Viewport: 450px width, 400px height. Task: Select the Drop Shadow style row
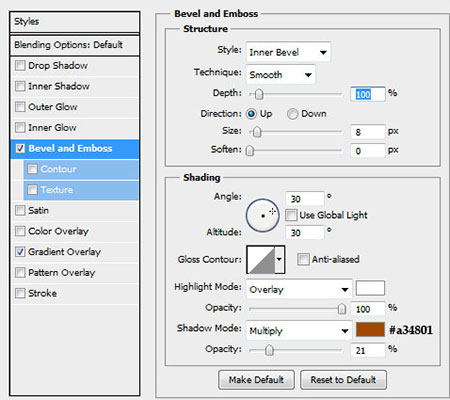click(75, 65)
